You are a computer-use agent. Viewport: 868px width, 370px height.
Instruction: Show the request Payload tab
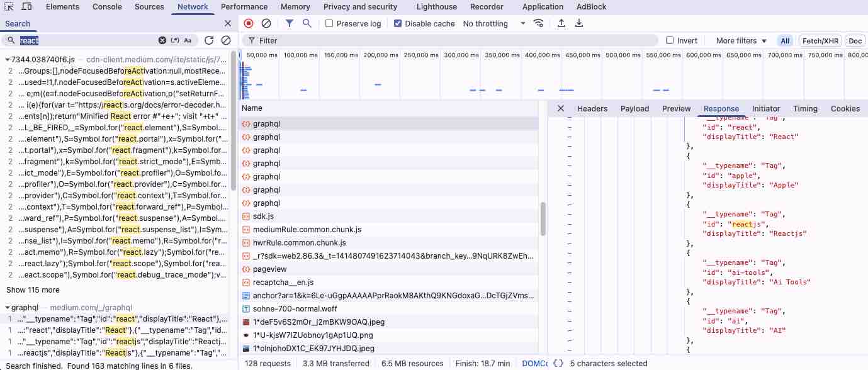(634, 108)
